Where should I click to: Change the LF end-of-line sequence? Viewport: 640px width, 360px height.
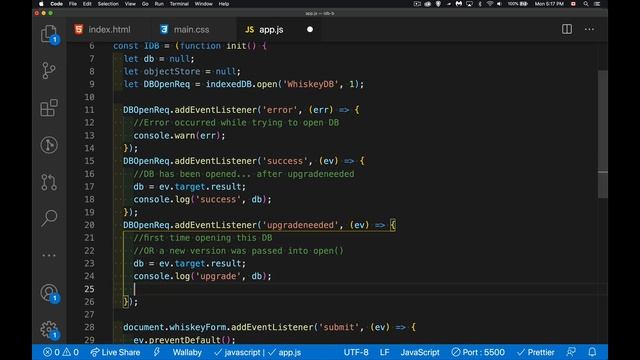[384, 352]
